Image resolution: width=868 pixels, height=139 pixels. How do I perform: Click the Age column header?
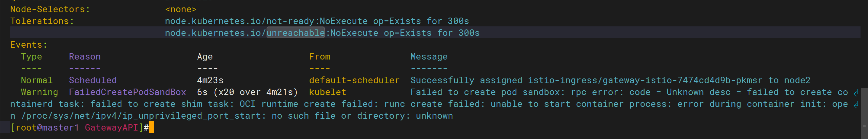(x=205, y=57)
